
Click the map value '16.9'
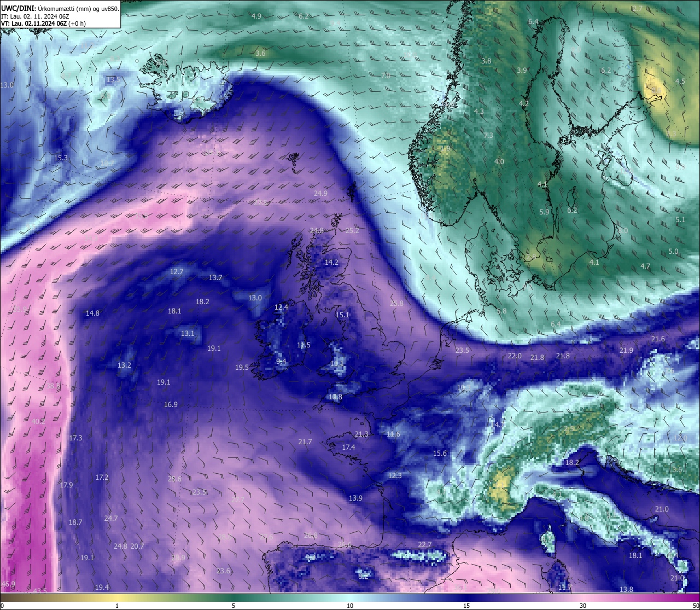[x=171, y=405]
